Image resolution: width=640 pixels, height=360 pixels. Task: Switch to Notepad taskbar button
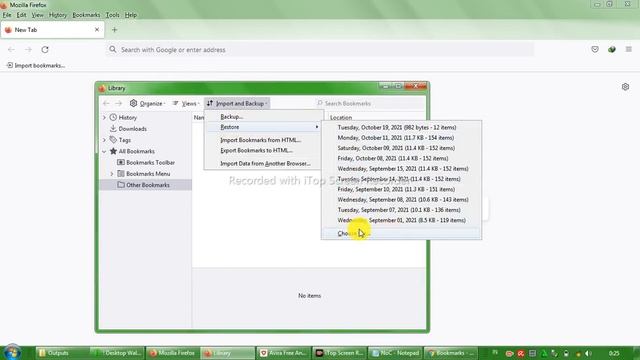point(394,353)
